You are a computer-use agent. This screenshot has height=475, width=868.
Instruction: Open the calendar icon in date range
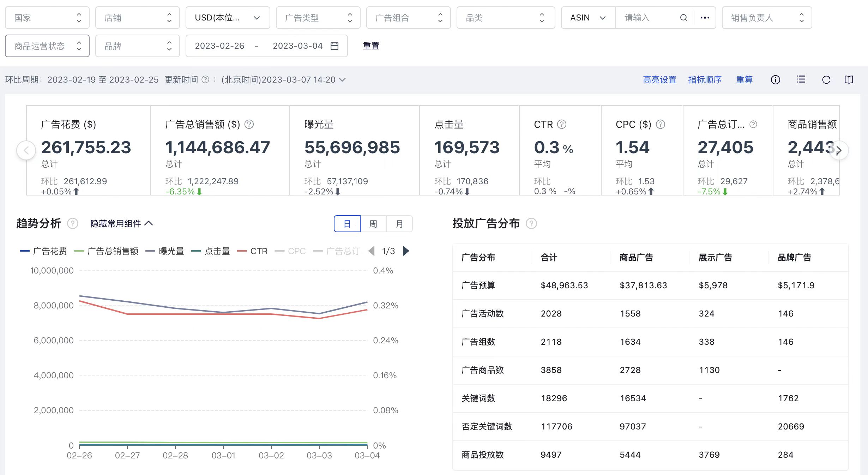point(334,46)
